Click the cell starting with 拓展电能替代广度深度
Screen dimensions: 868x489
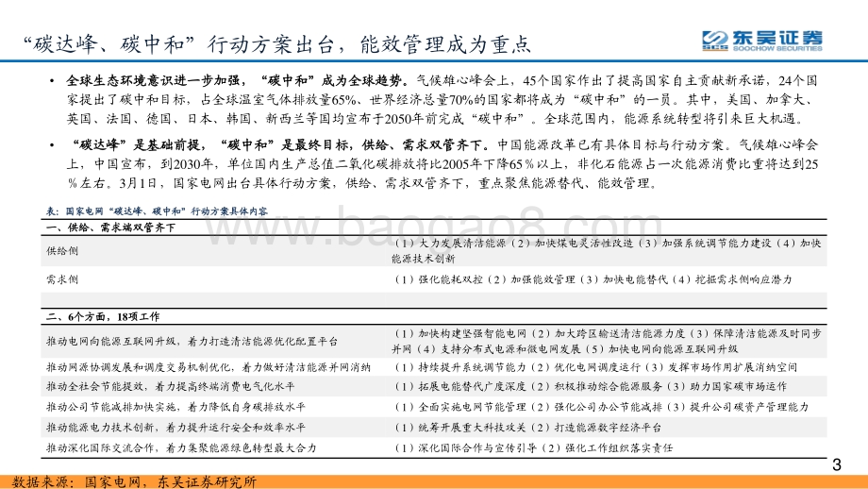pyautogui.click(x=590, y=386)
